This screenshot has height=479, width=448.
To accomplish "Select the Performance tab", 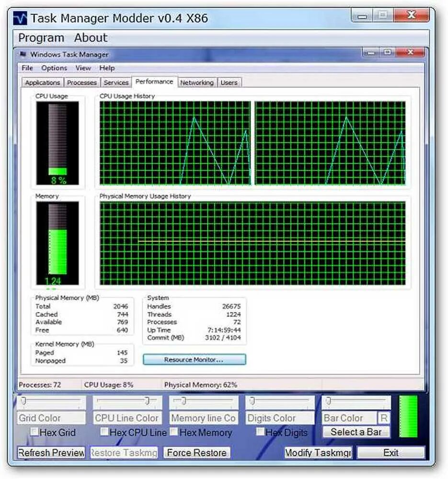I will click(x=154, y=81).
